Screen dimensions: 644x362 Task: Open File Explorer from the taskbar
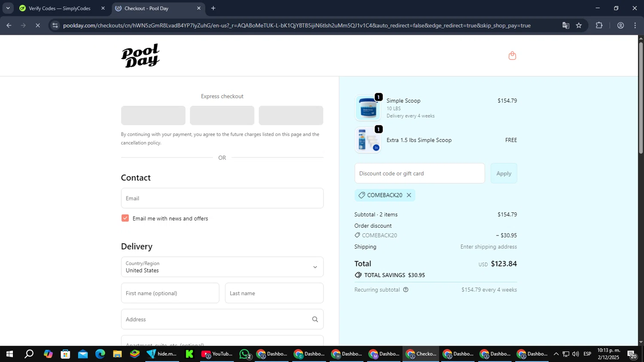pyautogui.click(x=117, y=354)
